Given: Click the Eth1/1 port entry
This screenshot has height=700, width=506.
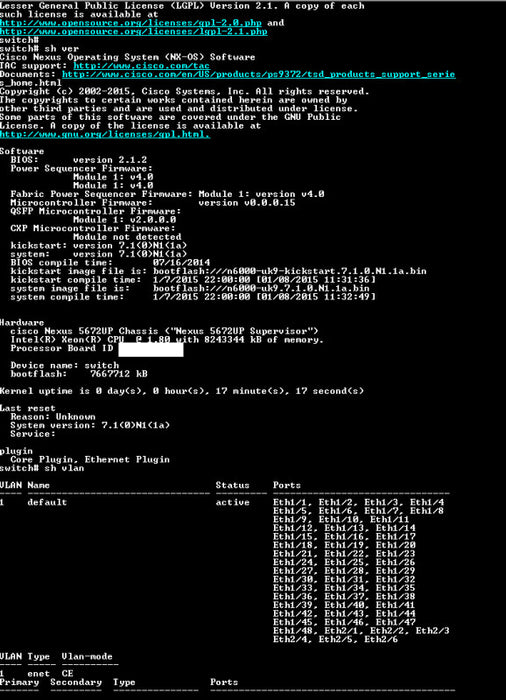Looking at the screenshot, I should 292,502.
